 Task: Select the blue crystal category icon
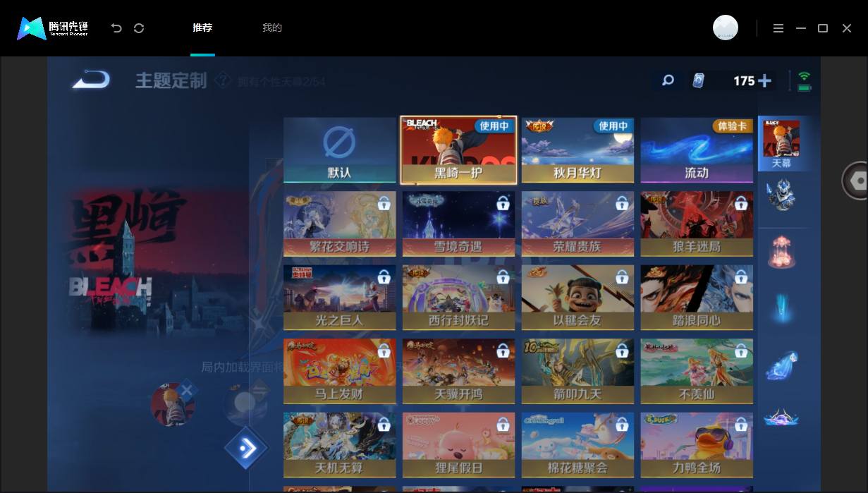tap(781, 365)
